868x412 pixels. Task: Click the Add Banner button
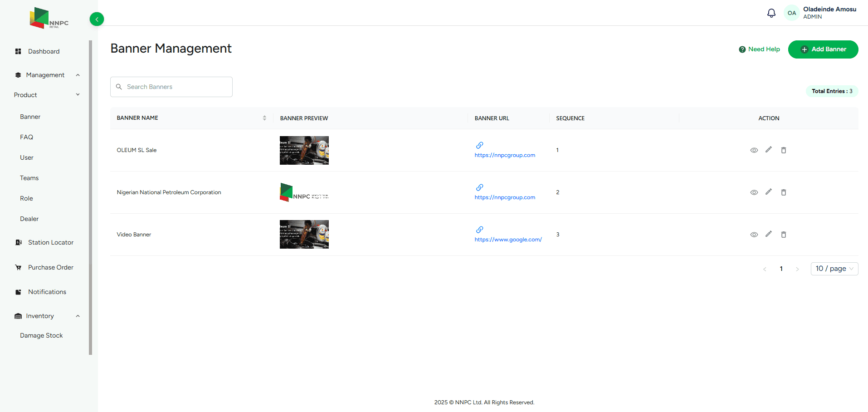point(823,49)
